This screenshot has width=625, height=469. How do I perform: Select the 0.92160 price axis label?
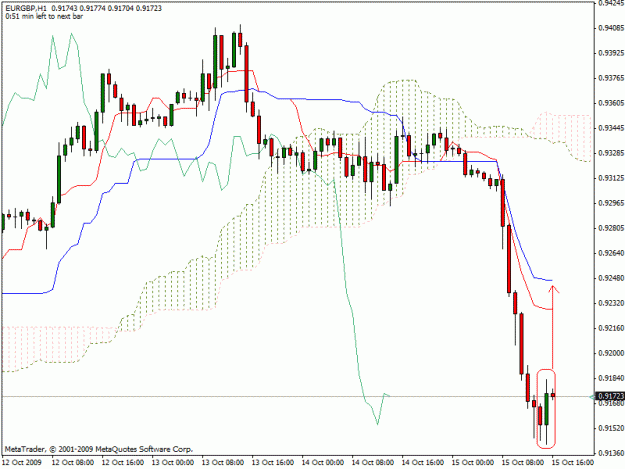point(611,328)
